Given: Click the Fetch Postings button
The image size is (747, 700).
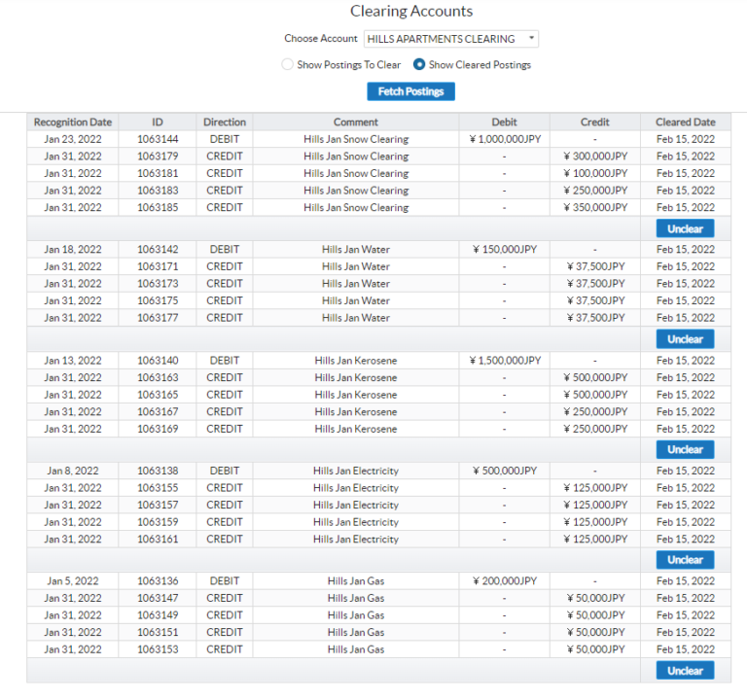Looking at the screenshot, I should (x=410, y=91).
